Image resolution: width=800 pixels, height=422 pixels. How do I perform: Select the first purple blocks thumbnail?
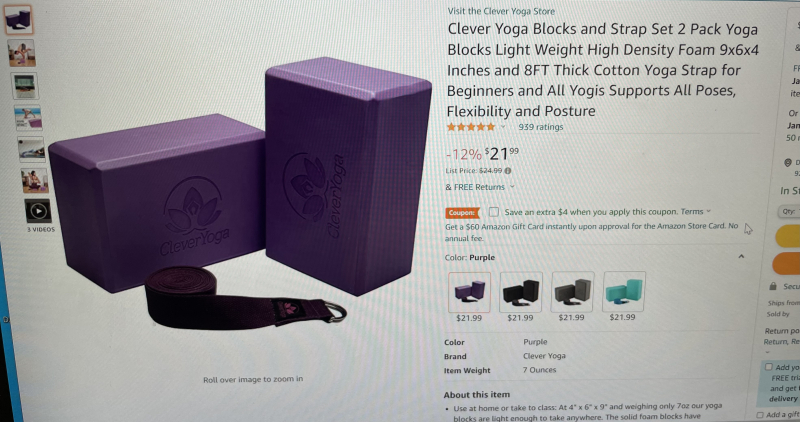pos(18,19)
